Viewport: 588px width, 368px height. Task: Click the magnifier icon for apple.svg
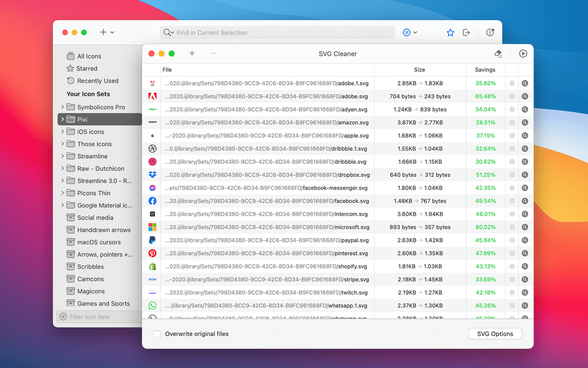click(525, 135)
